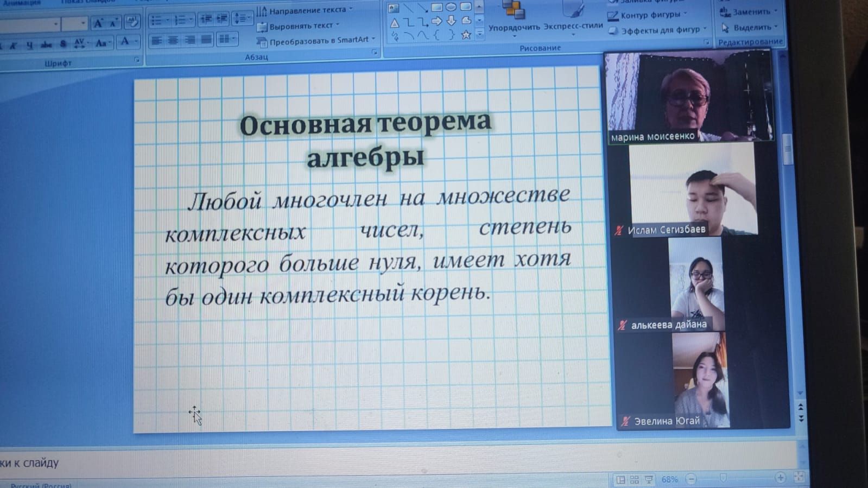Viewport: 868px width, 488px height.
Task: Start slideshow from status bar icon
Action: click(648, 479)
